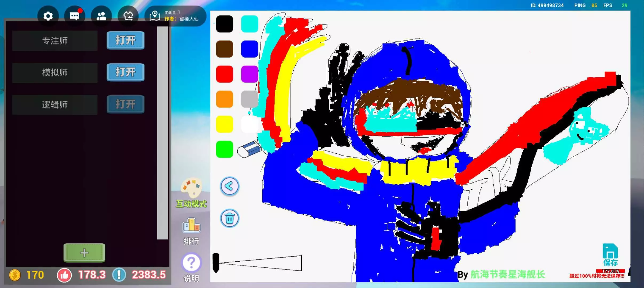Click 打开 button for 逻辑师
Image resolution: width=644 pixels, height=288 pixels.
(125, 104)
